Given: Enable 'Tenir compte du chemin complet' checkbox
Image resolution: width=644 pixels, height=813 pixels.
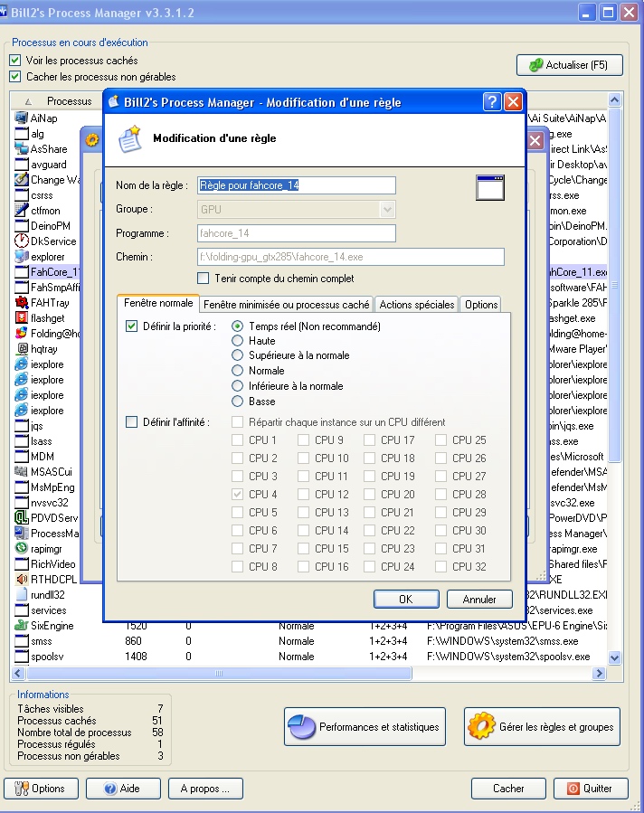Looking at the screenshot, I should pyautogui.click(x=204, y=279).
